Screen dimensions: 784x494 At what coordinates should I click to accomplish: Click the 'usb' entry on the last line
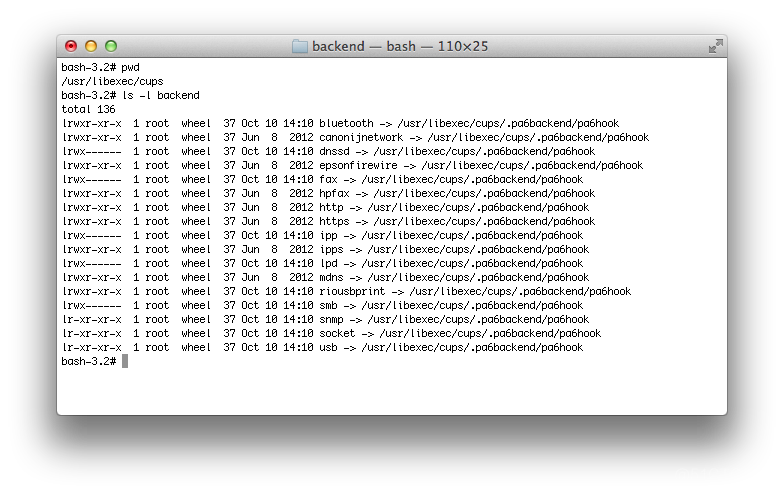pos(328,348)
